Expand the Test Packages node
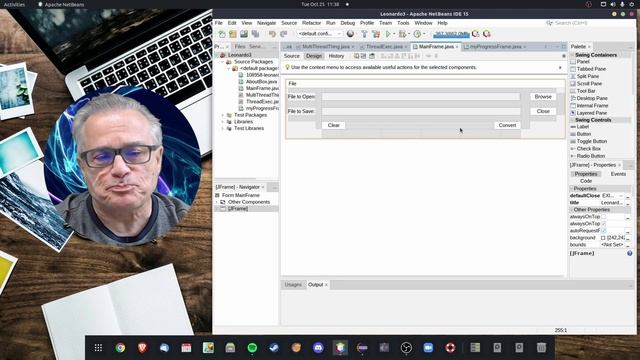This screenshot has width=640, height=360. click(x=223, y=115)
